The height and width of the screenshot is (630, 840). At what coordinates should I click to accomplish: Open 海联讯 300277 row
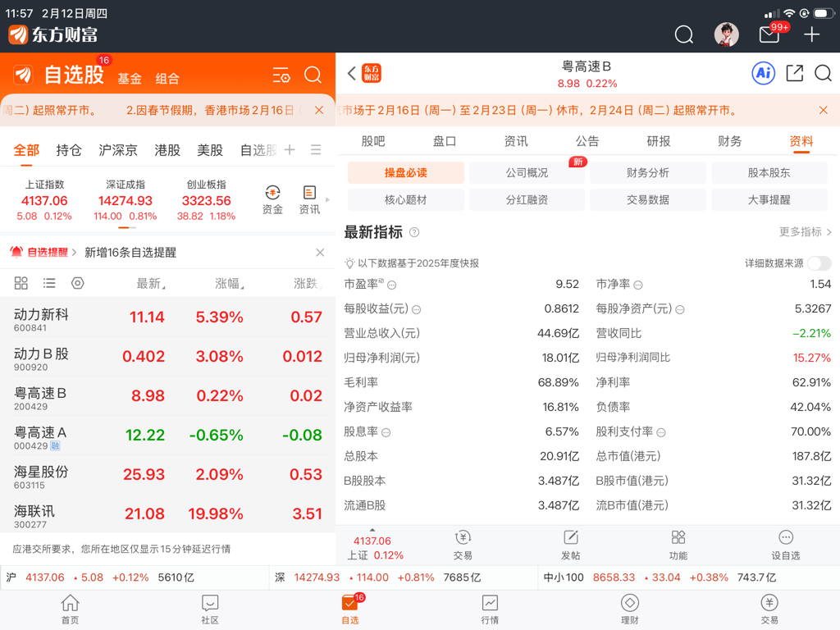click(167, 514)
